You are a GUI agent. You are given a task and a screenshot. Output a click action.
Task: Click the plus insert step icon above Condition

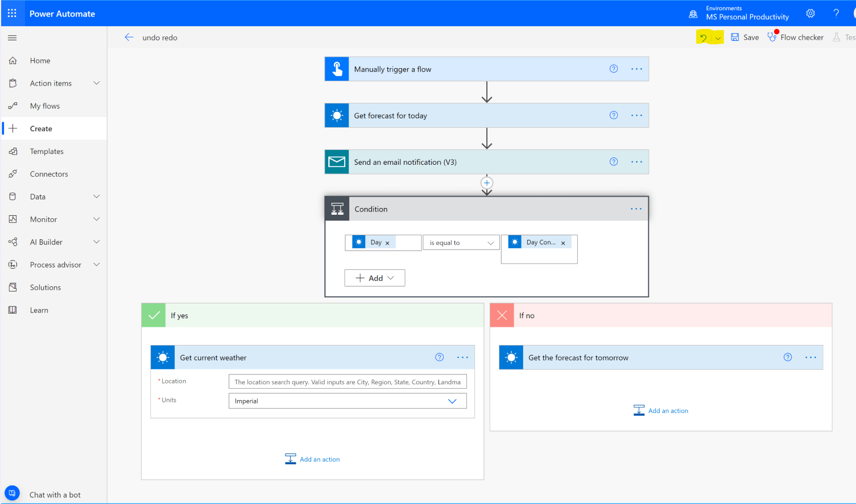pos(487,183)
